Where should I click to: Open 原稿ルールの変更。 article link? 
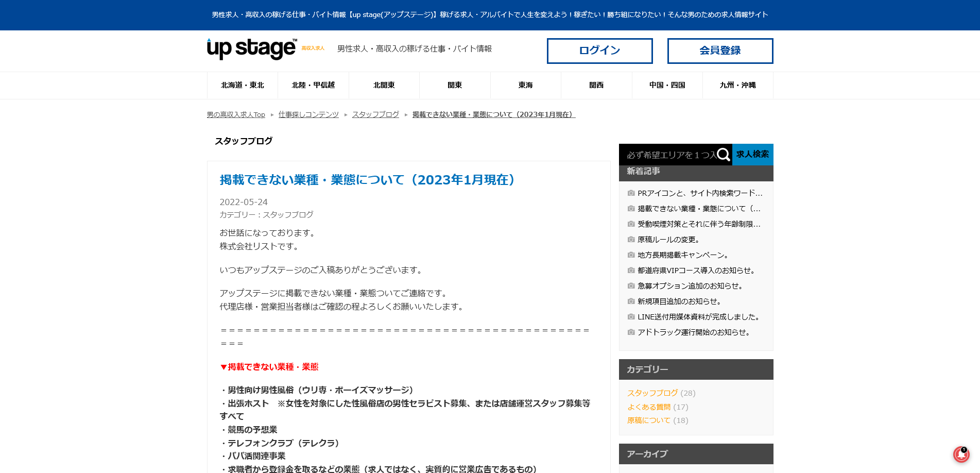tap(668, 240)
